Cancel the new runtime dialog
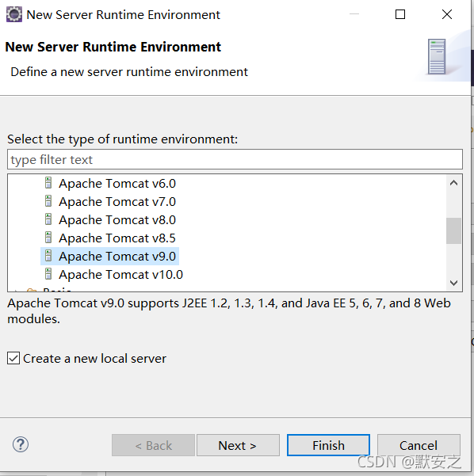The width and height of the screenshot is (474, 476). [419, 445]
